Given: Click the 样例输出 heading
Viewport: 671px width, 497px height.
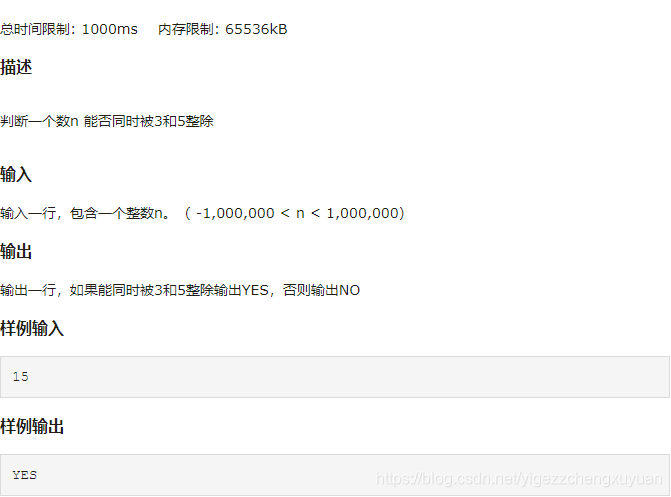Looking at the screenshot, I should tap(32, 426).
